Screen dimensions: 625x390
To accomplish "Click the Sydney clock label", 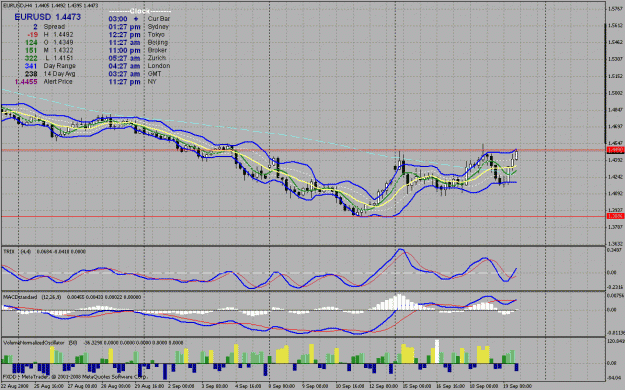I will click(x=158, y=27).
